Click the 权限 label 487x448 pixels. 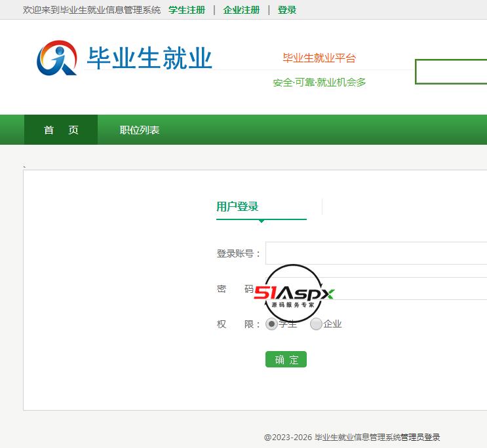click(x=238, y=324)
